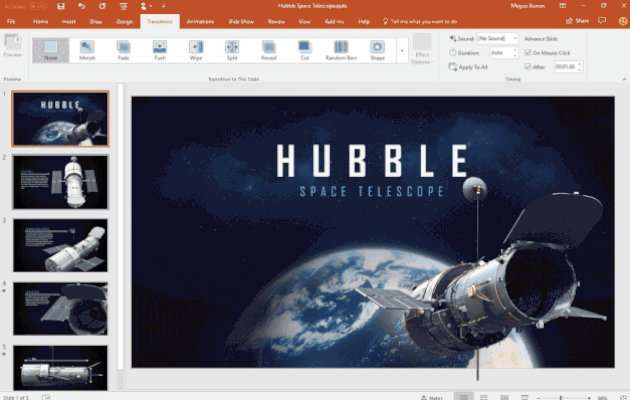Image resolution: width=630 pixels, height=400 pixels.
Task: Open the Add-ins tab
Action: point(334,21)
